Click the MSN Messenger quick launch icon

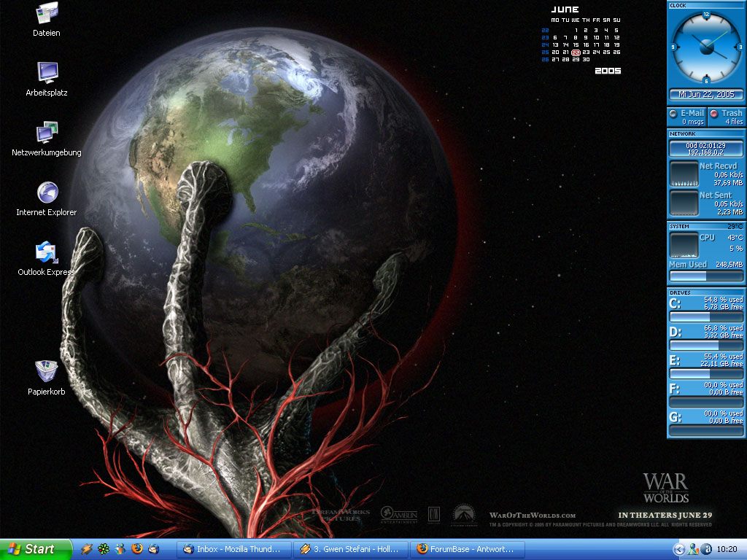click(120, 549)
